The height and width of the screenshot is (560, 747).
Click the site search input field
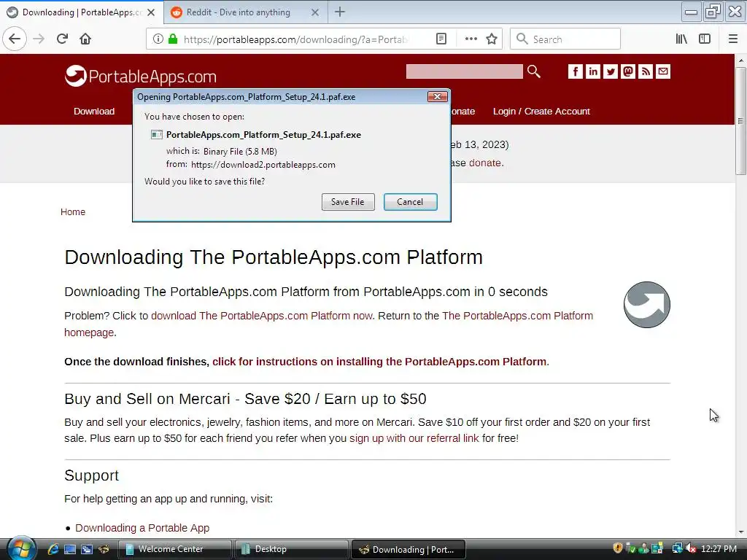click(x=465, y=71)
